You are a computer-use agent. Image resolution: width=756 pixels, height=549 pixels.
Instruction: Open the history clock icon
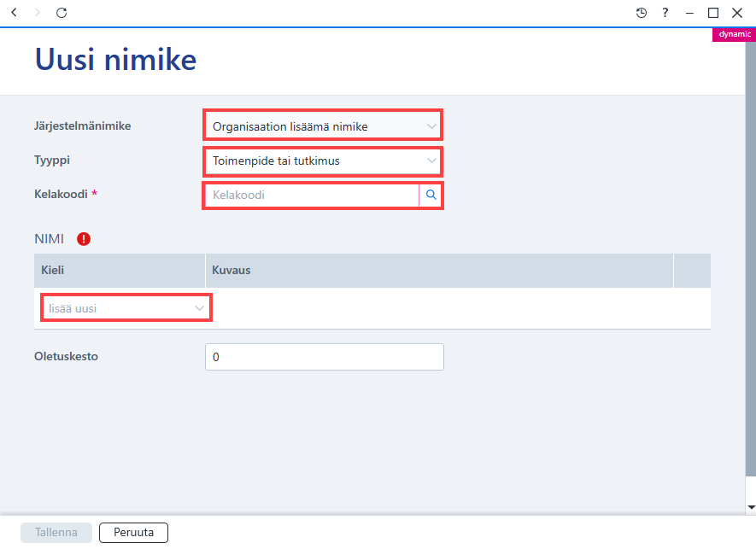pyautogui.click(x=642, y=13)
